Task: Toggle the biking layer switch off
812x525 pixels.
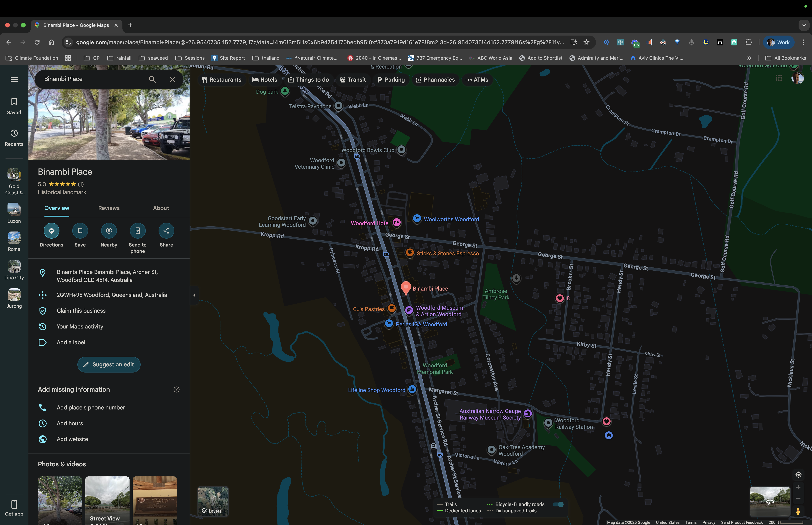Action: pyautogui.click(x=558, y=504)
